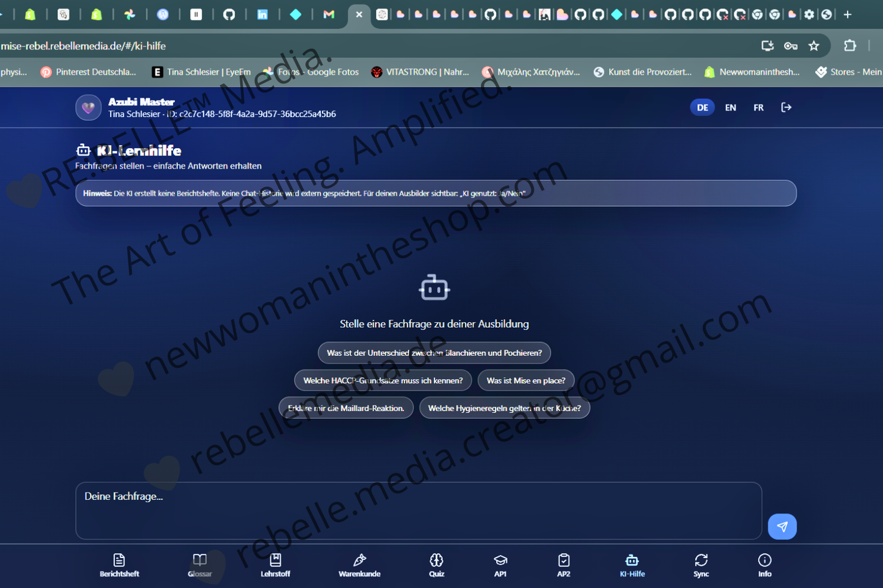
Task: Open the Pinterest Deutschland bookmark
Action: [88, 71]
